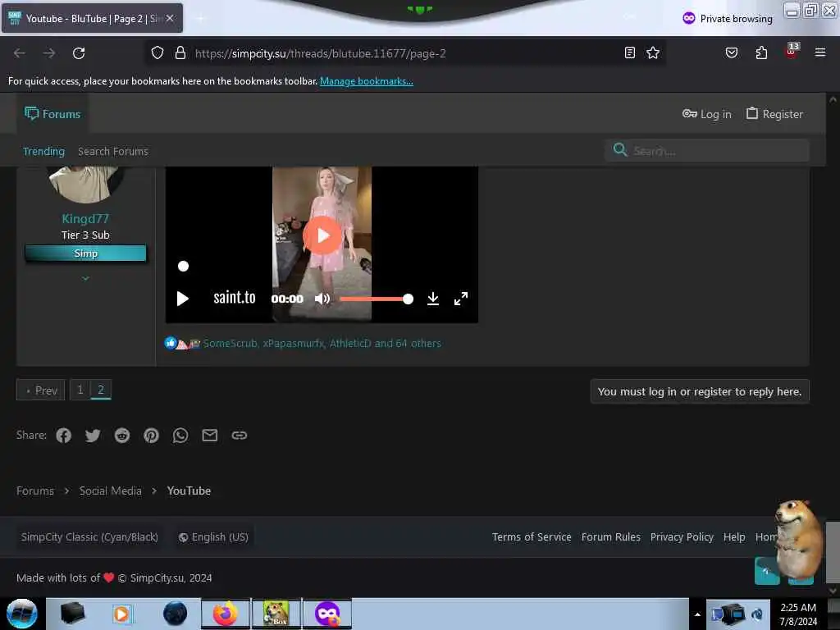Toggle reader view icon in address bar
The width and height of the screenshot is (840, 630).
630,52
